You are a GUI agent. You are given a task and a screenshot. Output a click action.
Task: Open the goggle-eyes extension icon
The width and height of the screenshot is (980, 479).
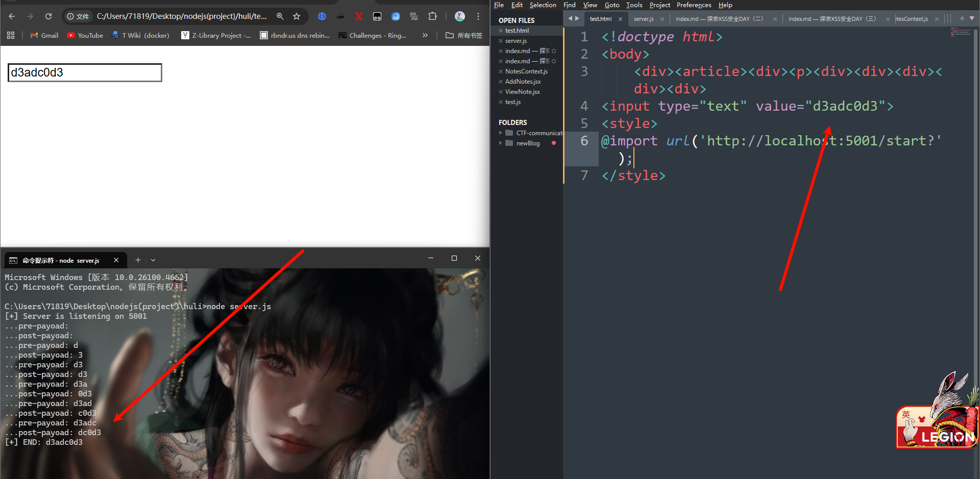(x=377, y=16)
